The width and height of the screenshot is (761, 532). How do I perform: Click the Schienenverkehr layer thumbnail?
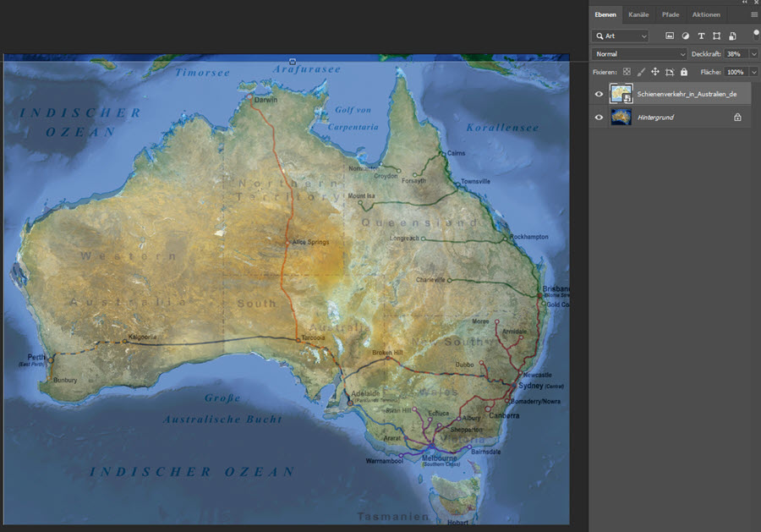click(621, 94)
